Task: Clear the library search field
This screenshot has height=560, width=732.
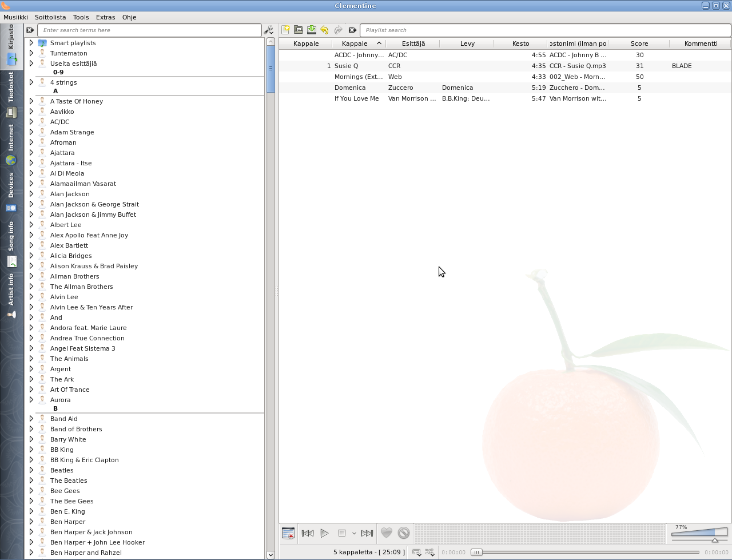Action: coord(30,30)
